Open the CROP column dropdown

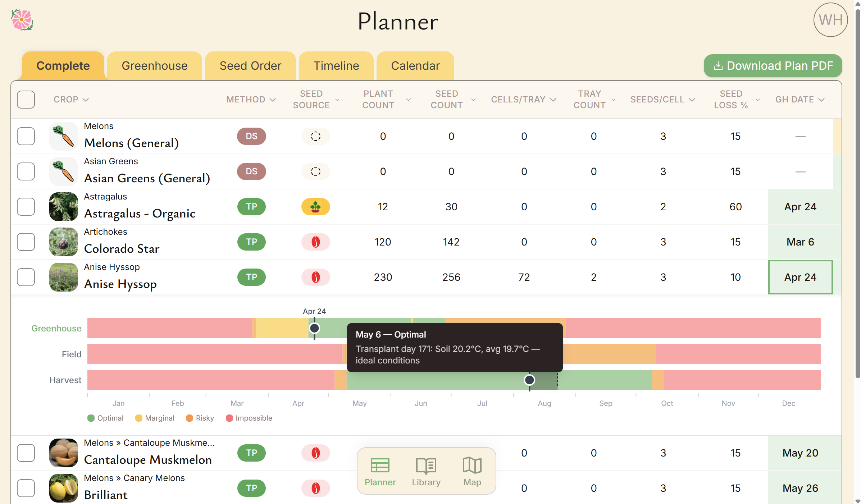[86, 100]
